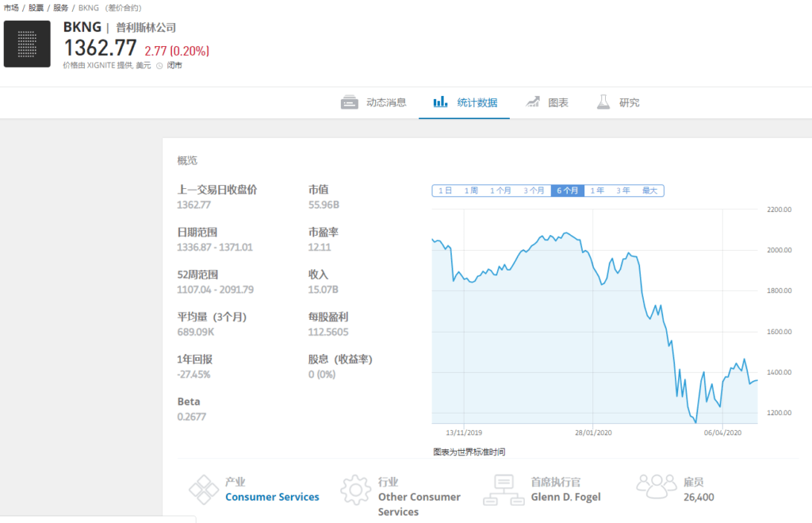The height and width of the screenshot is (523, 812).
Task: Click the 689.09K average volume value
Action: pyautogui.click(x=196, y=332)
